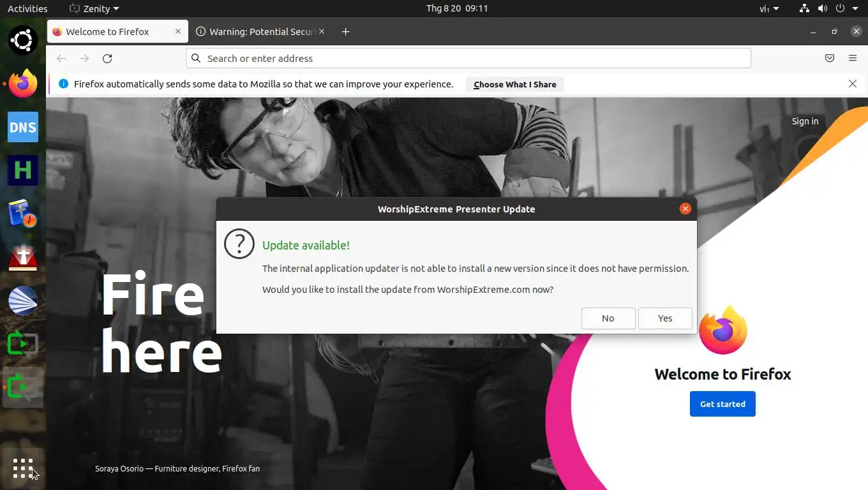The image size is (868, 490).
Task: Open the clock and calendar panel
Action: click(457, 8)
